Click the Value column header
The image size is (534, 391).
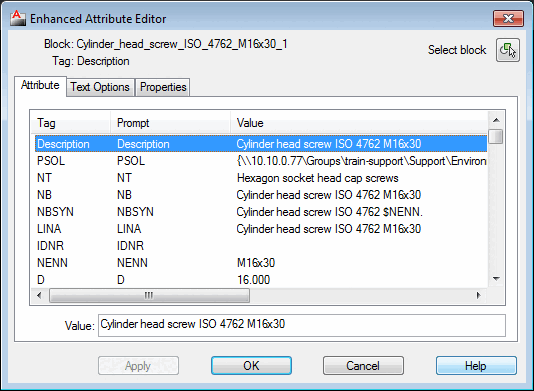coord(359,123)
